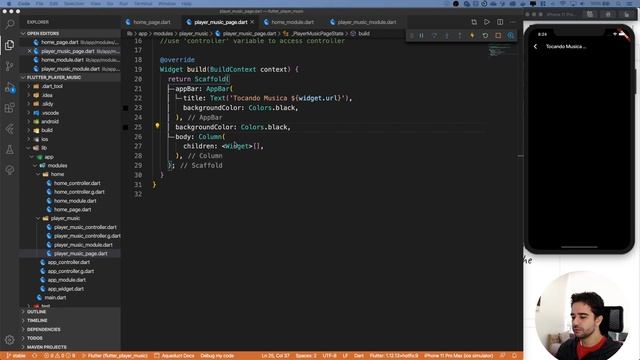640x360 pixels.
Task: Open the Source Control view
Action: (x=9, y=66)
